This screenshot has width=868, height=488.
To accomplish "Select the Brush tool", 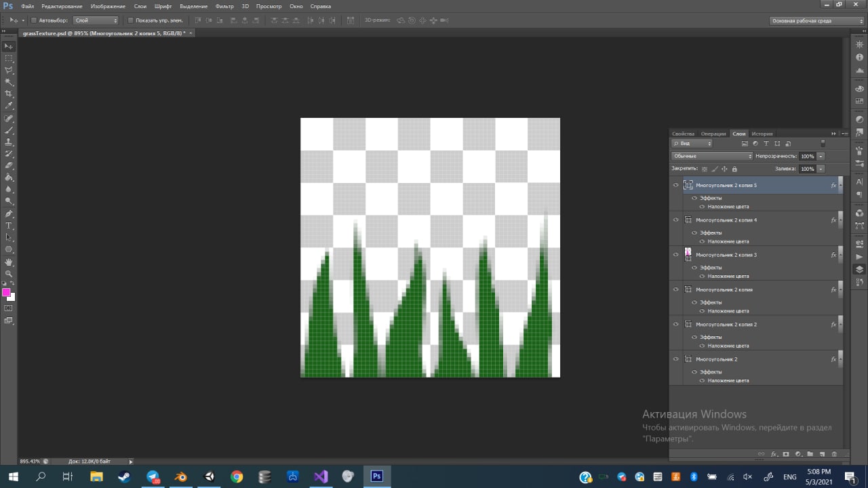I will tap(9, 130).
